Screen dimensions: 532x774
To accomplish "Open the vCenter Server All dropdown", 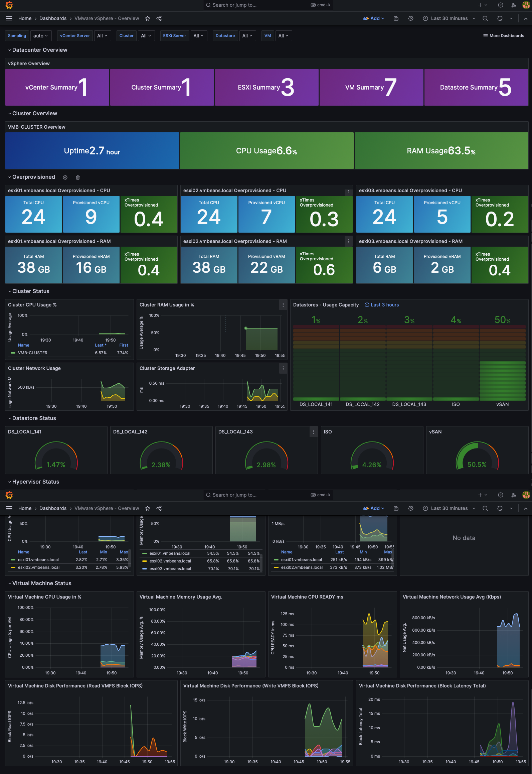I will (x=102, y=36).
